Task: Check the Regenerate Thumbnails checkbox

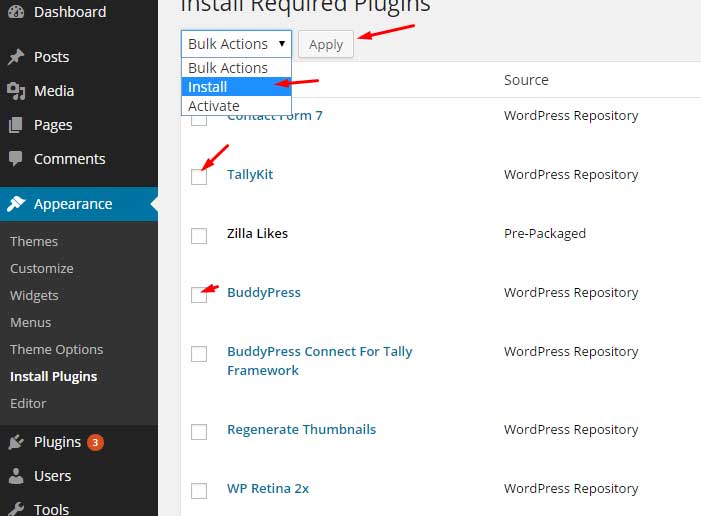Action: click(x=199, y=431)
